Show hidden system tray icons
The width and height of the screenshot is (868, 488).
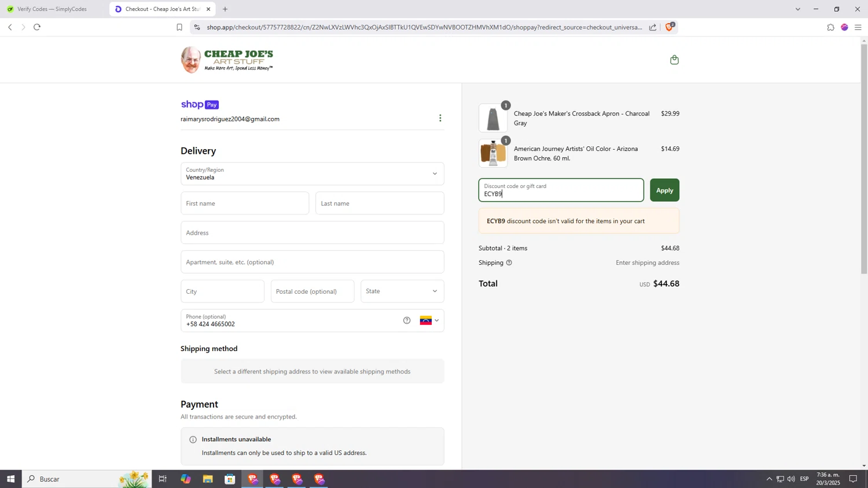pos(769,479)
